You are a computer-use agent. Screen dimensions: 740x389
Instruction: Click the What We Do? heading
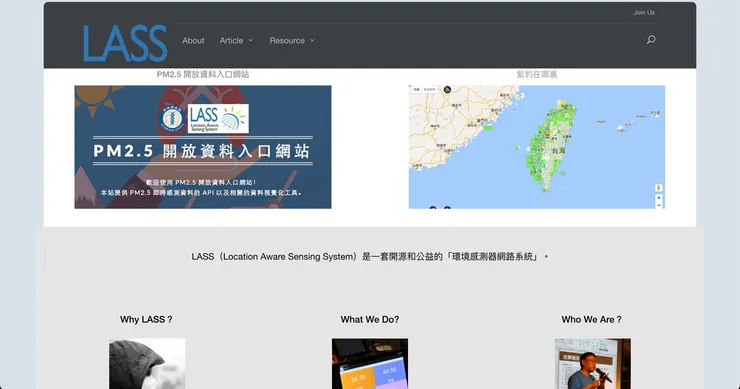click(370, 320)
